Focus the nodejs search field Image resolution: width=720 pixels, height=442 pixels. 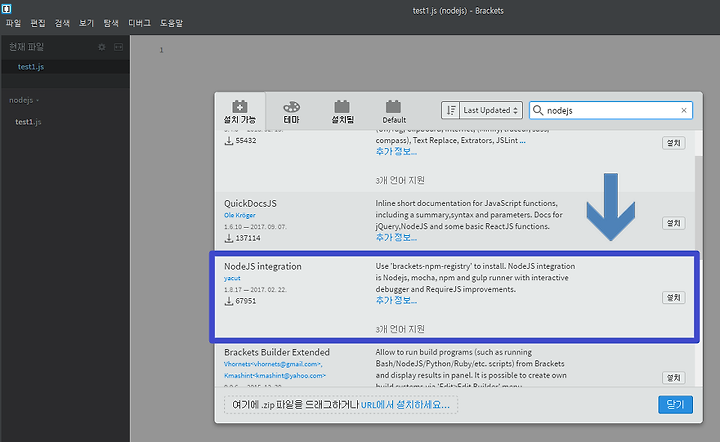click(x=611, y=110)
